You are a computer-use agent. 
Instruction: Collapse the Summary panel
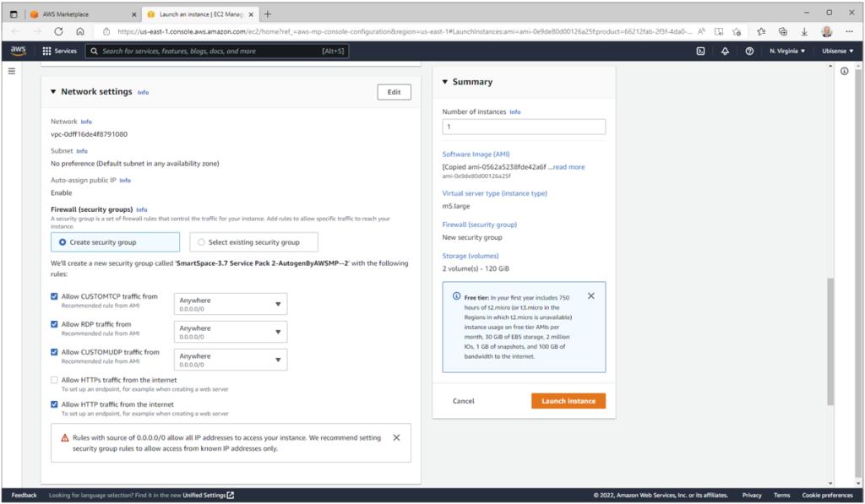tap(445, 82)
